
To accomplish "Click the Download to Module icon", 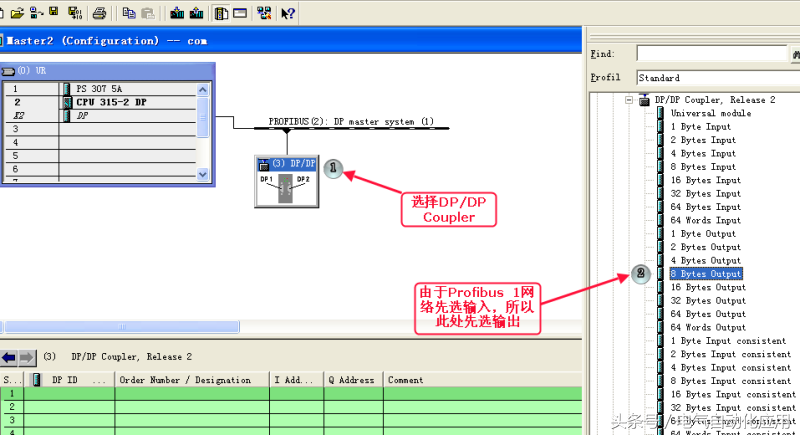I will pyautogui.click(x=177, y=13).
